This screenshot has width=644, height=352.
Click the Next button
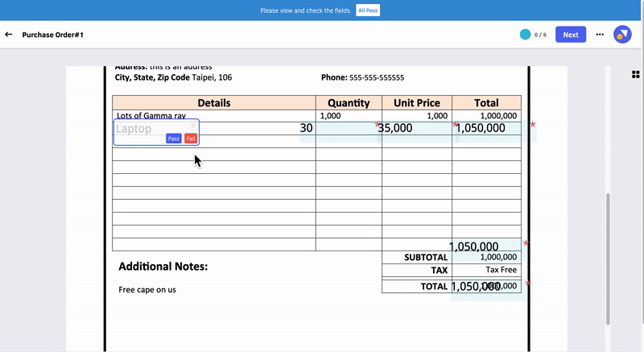click(x=571, y=35)
